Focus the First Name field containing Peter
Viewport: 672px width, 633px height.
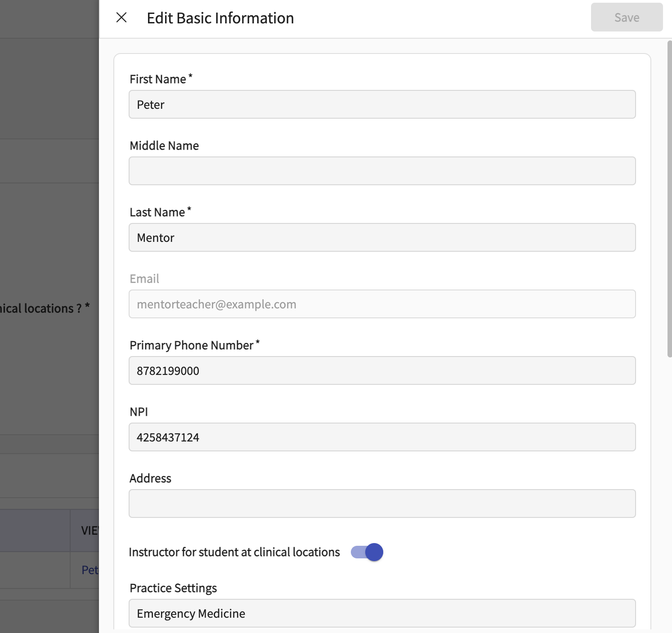click(x=382, y=104)
